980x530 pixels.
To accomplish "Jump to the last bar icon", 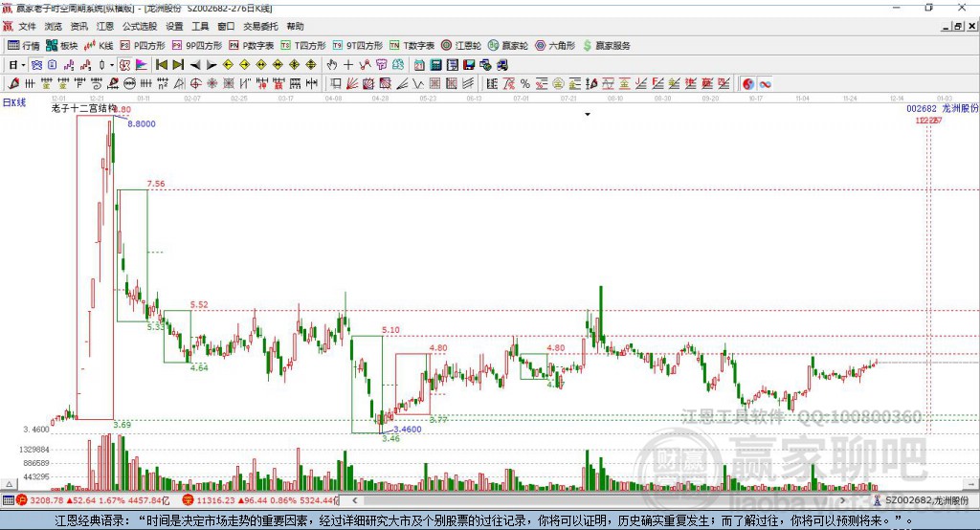I will (178, 65).
